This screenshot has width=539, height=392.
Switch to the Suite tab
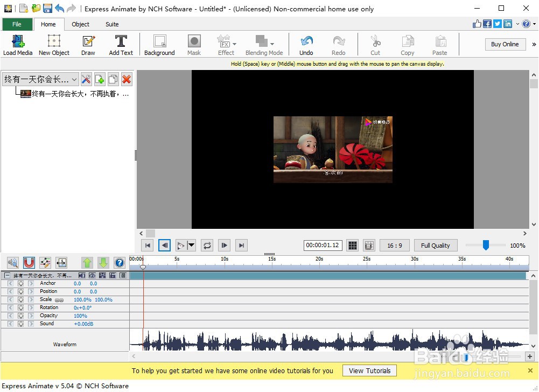[x=112, y=24]
